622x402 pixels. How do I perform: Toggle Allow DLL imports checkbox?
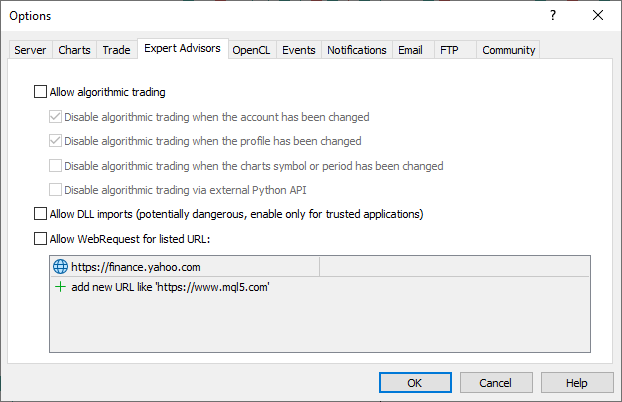pyautogui.click(x=40, y=214)
